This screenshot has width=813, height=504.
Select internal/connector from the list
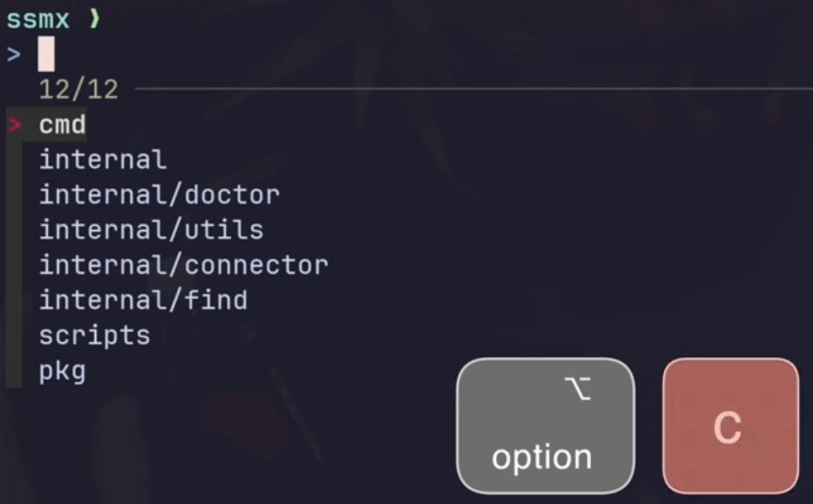[184, 265]
